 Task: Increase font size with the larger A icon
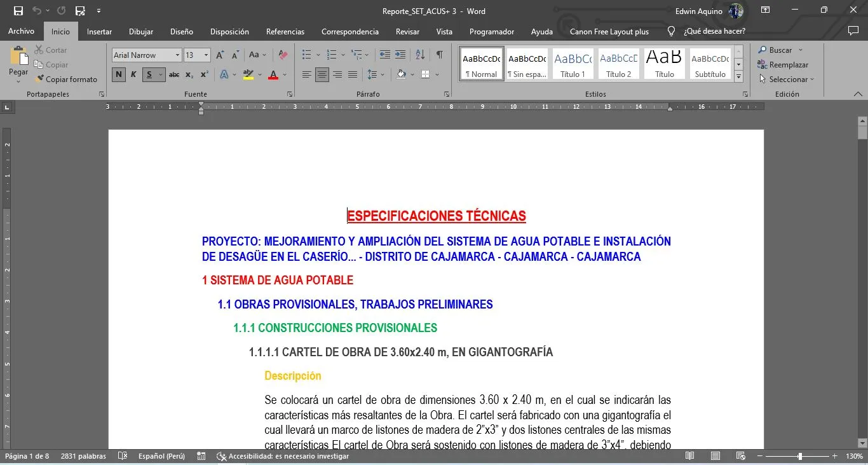tap(220, 55)
